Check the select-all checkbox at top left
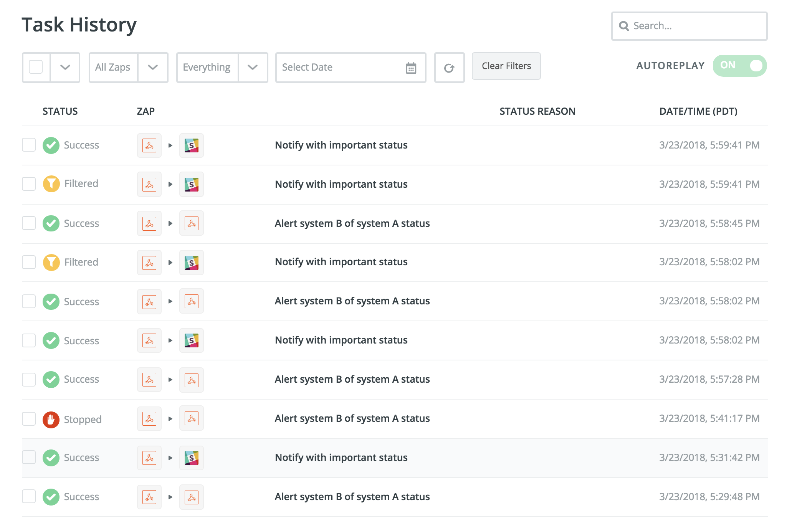 (x=36, y=66)
